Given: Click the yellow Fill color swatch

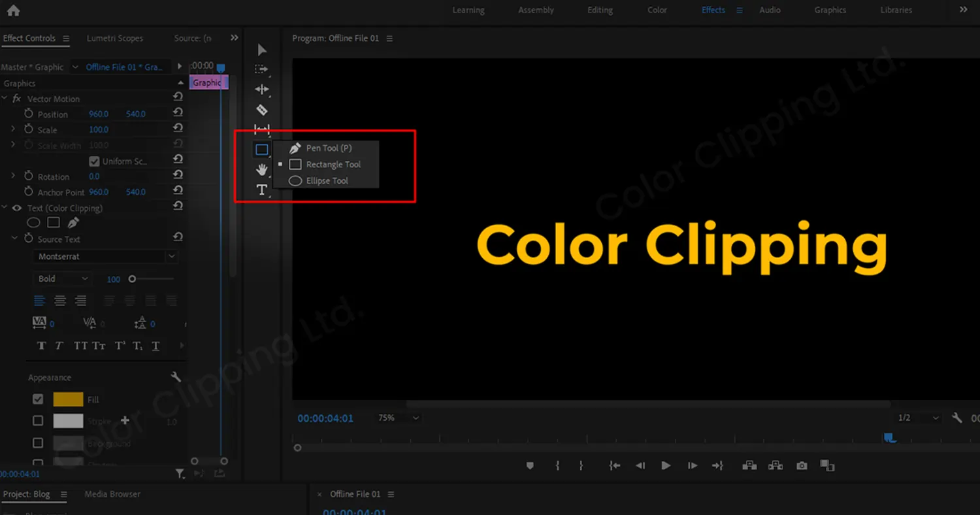Looking at the screenshot, I should [x=68, y=399].
